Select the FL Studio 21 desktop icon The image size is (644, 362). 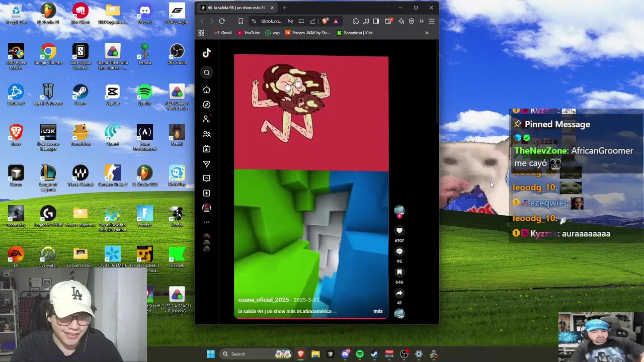48,14
